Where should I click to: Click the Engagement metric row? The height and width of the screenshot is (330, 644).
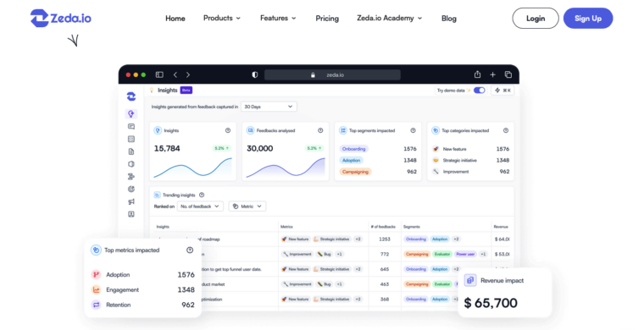tap(142, 290)
